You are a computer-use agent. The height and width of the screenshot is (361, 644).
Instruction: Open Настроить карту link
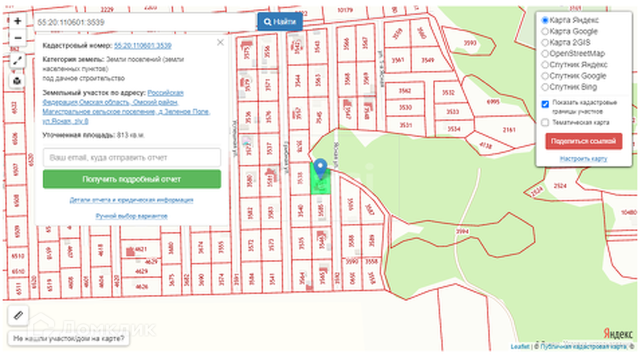583,159
